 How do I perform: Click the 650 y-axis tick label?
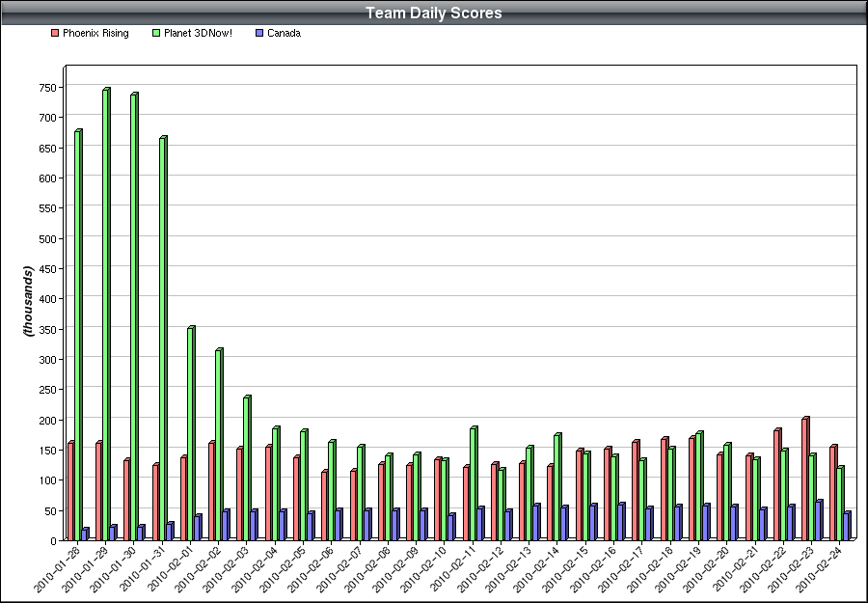click(47, 148)
